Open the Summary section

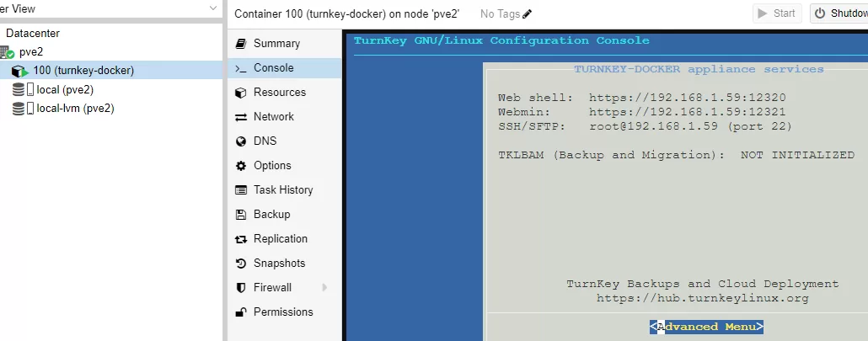coord(285,44)
